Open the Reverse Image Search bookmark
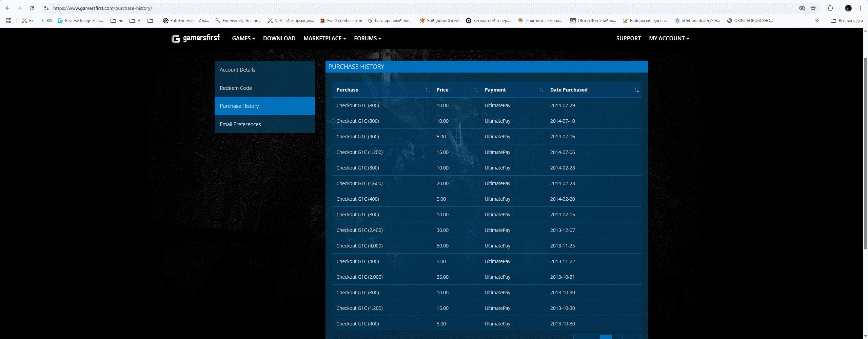 (81, 21)
